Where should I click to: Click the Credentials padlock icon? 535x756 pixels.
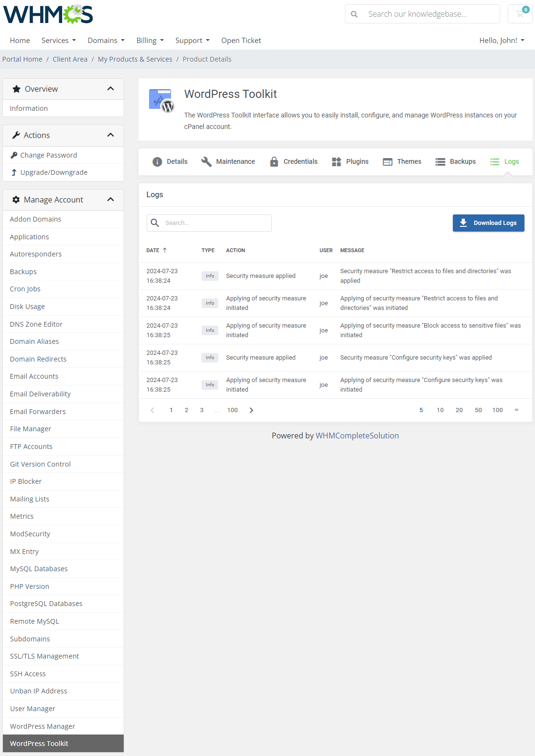(274, 162)
